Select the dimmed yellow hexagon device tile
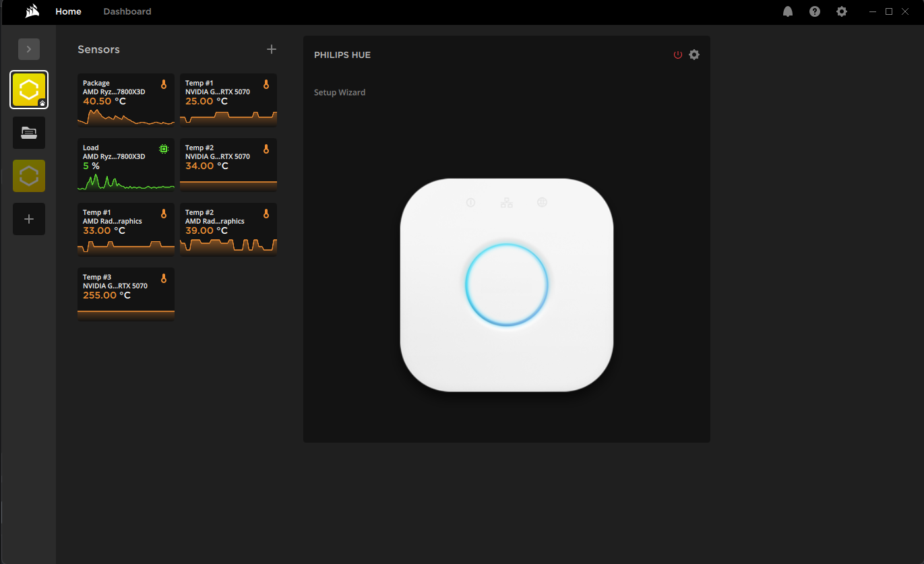 (x=29, y=176)
